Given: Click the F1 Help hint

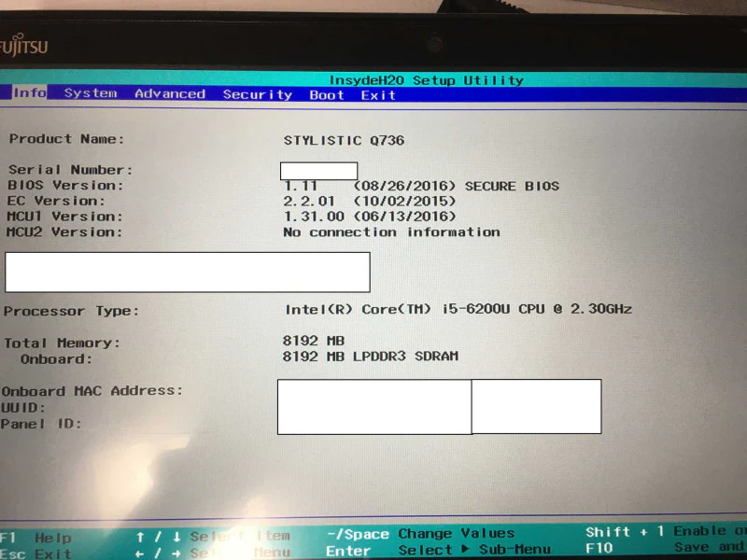Looking at the screenshot, I should click(36, 539).
